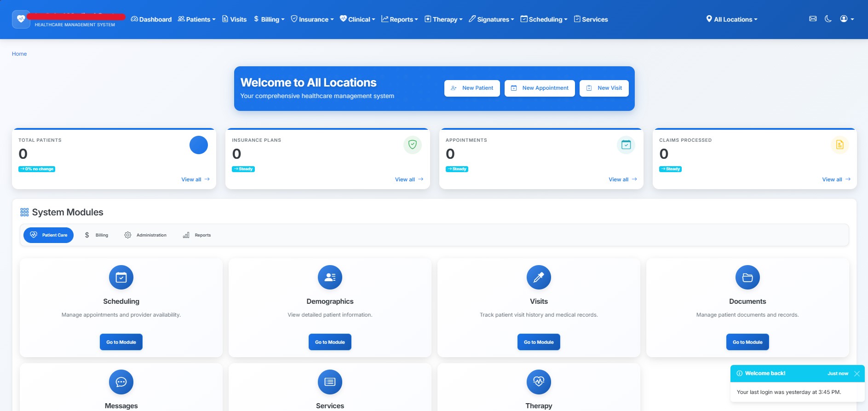Viewport: 868px width, 411px height.
Task: Click the System Modules grid icon
Action: (x=24, y=212)
